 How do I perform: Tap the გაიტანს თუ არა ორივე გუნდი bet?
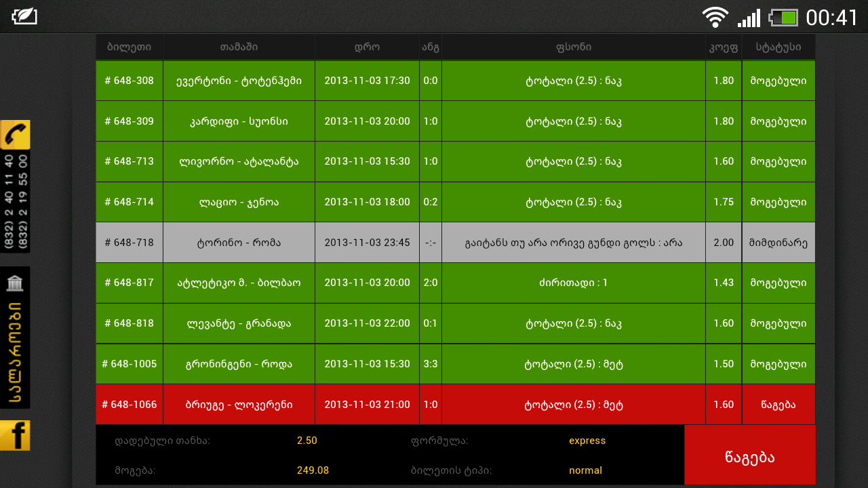point(574,243)
